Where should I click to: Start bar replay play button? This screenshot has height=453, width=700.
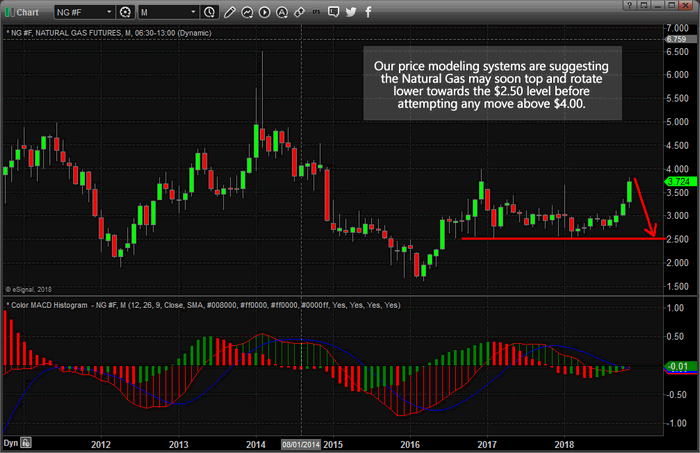click(265, 12)
